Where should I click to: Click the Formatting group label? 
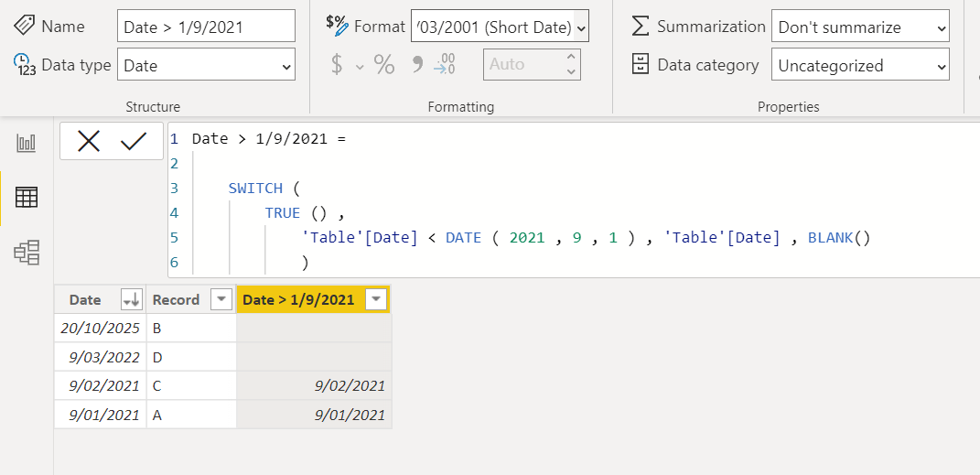461,107
